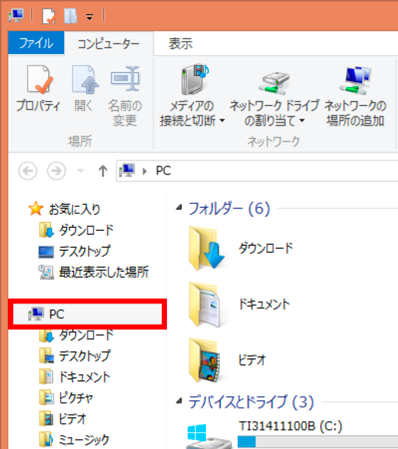Open the recent locations dropdown arrow
The width and height of the screenshot is (398, 449).
click(80, 171)
